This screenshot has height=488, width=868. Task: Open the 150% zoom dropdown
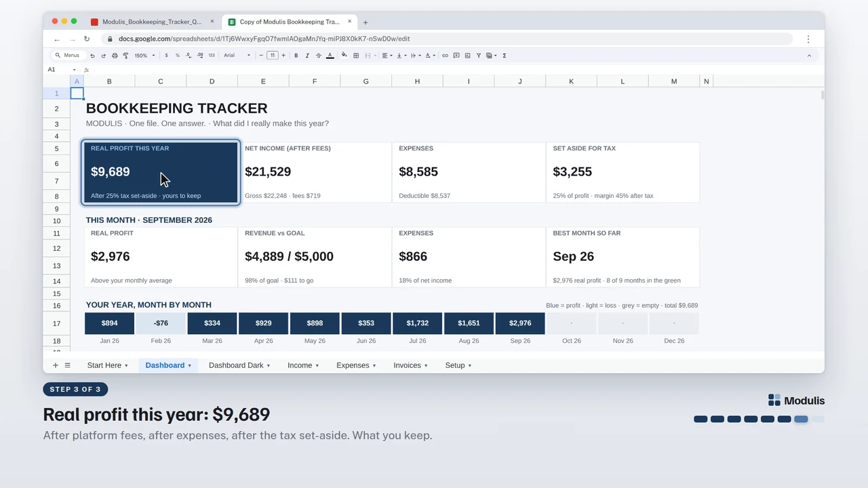tap(144, 56)
